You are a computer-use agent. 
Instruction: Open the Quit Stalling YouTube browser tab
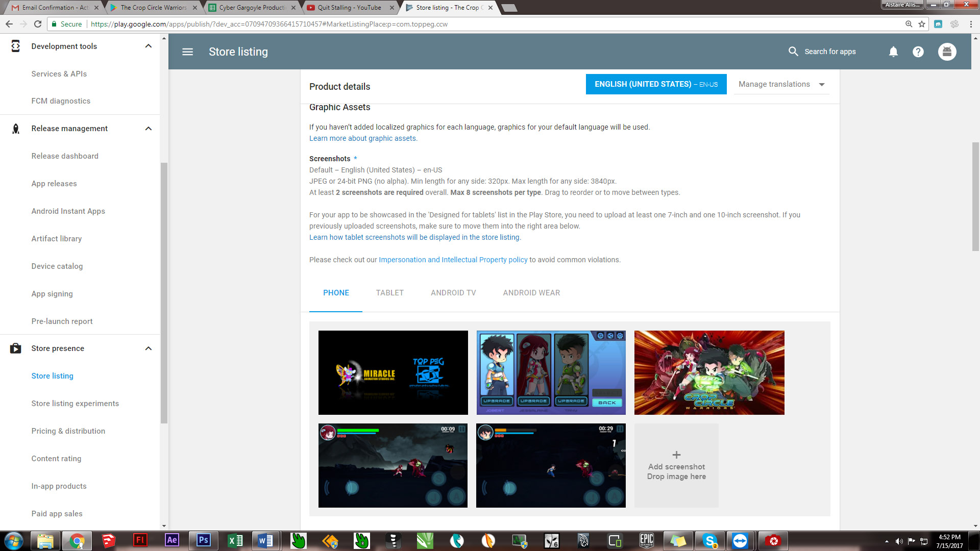(x=349, y=8)
